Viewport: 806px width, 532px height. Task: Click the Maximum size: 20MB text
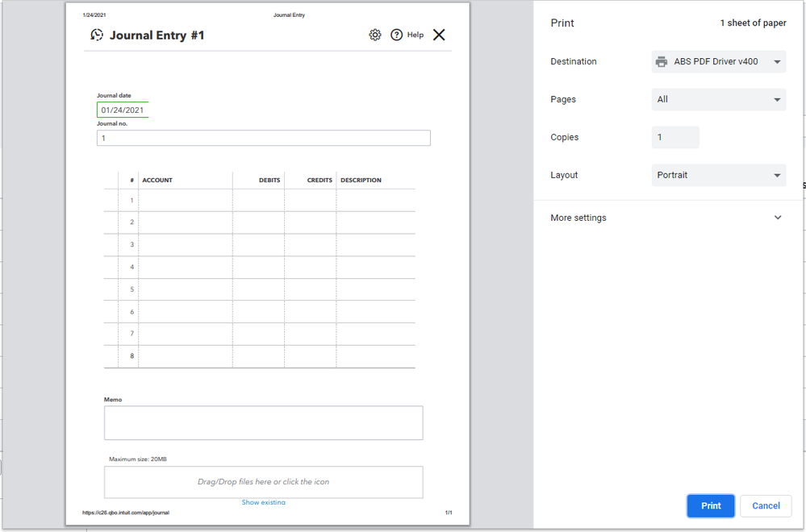click(138, 459)
